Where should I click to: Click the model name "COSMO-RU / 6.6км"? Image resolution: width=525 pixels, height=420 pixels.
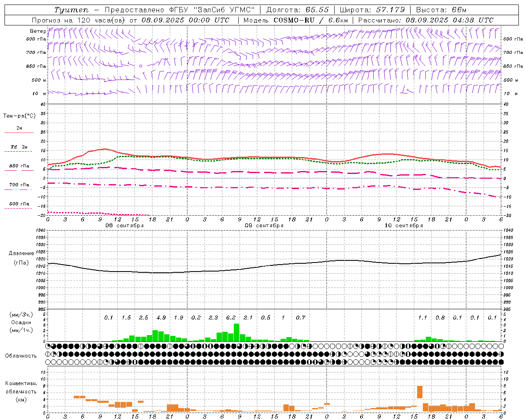coord(311,20)
